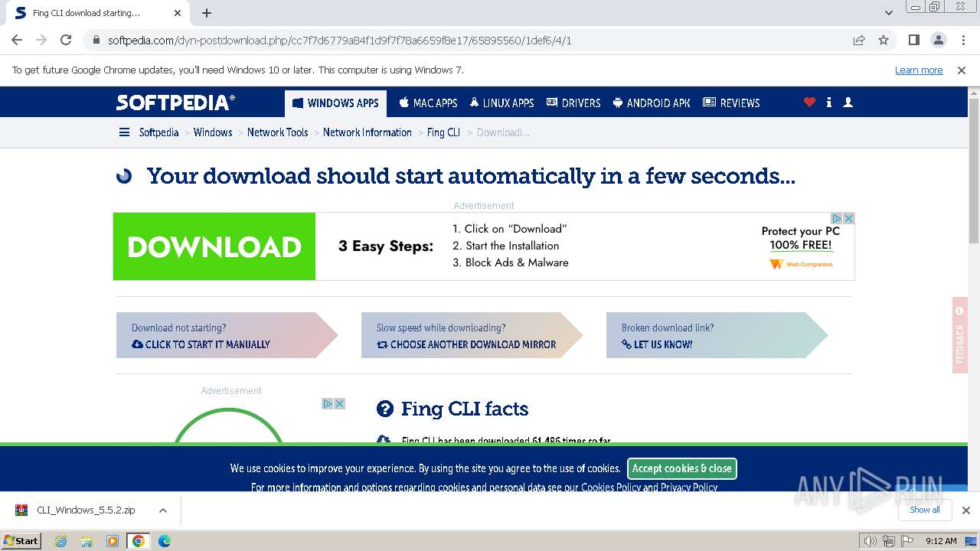
Task: Show all downloads
Action: click(x=925, y=510)
